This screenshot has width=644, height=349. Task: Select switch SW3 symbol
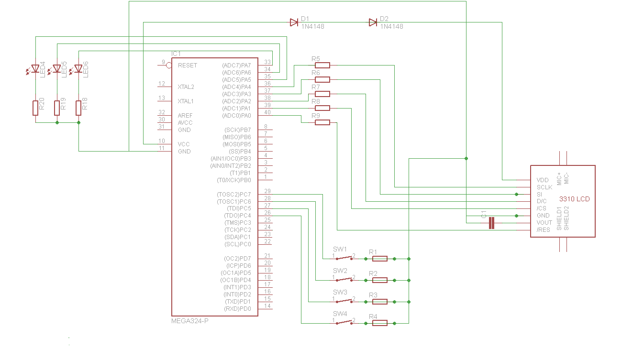pos(344,301)
